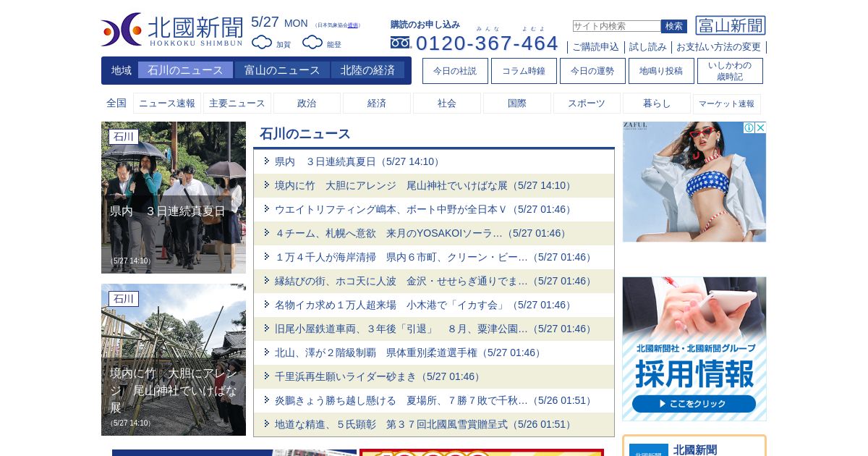Open 国際 menu item
Viewport: 868px width, 456px height.
pos(517,104)
